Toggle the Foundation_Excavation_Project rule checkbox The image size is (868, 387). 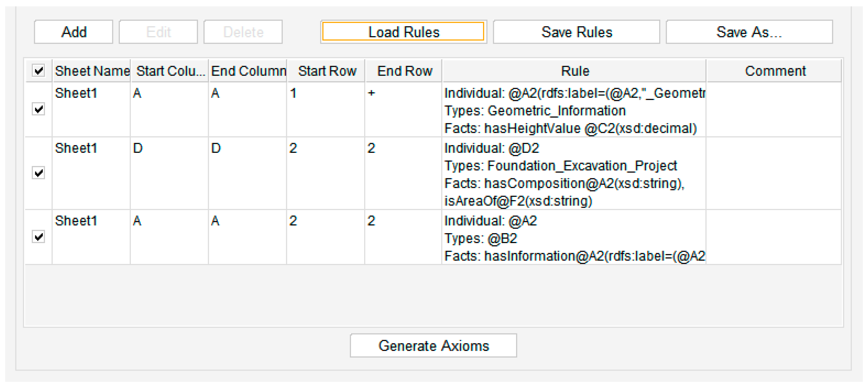[x=39, y=173]
